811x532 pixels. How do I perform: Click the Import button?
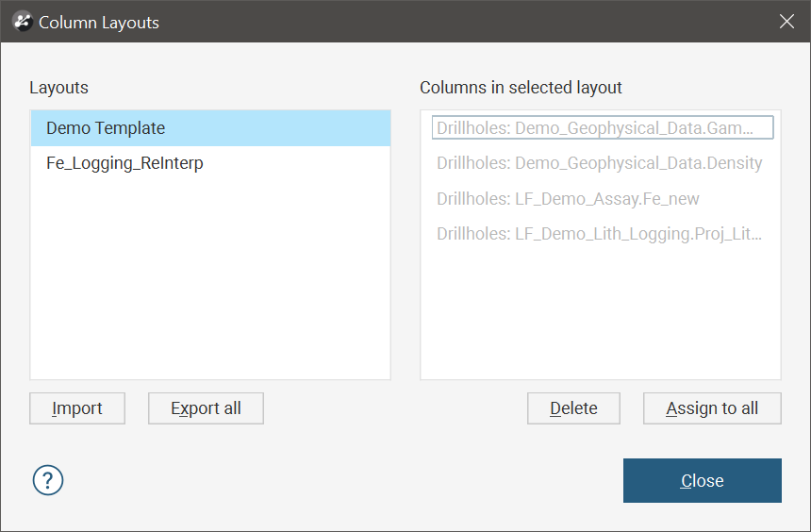[77, 408]
